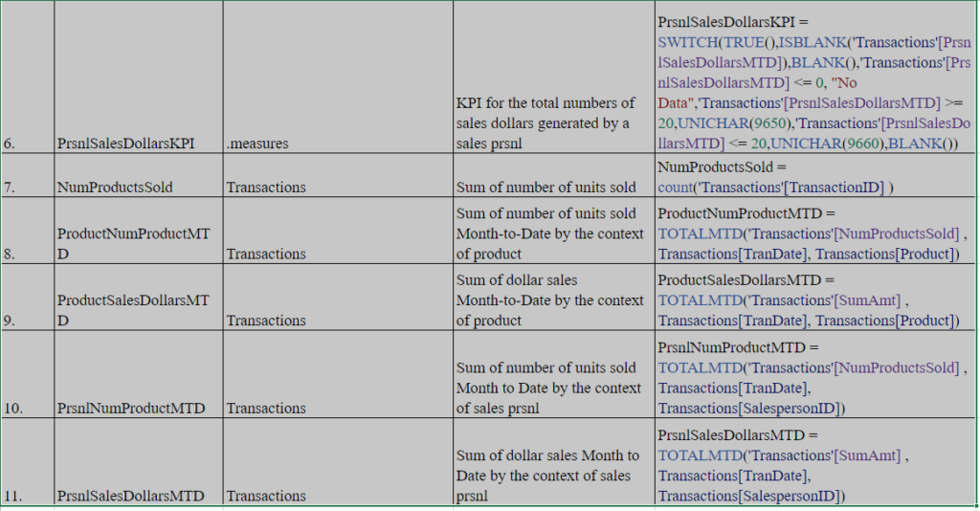The width and height of the screenshot is (980, 511).
Task: Select the ProductNumProductMTD TOTALMTD formula cell
Action: click(x=815, y=231)
